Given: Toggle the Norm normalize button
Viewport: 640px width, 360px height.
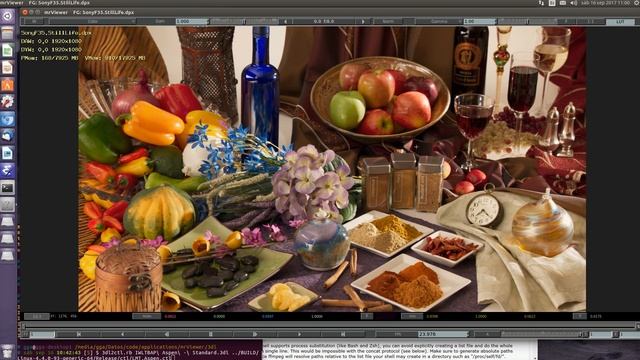Looking at the screenshot, I should pos(389,21).
